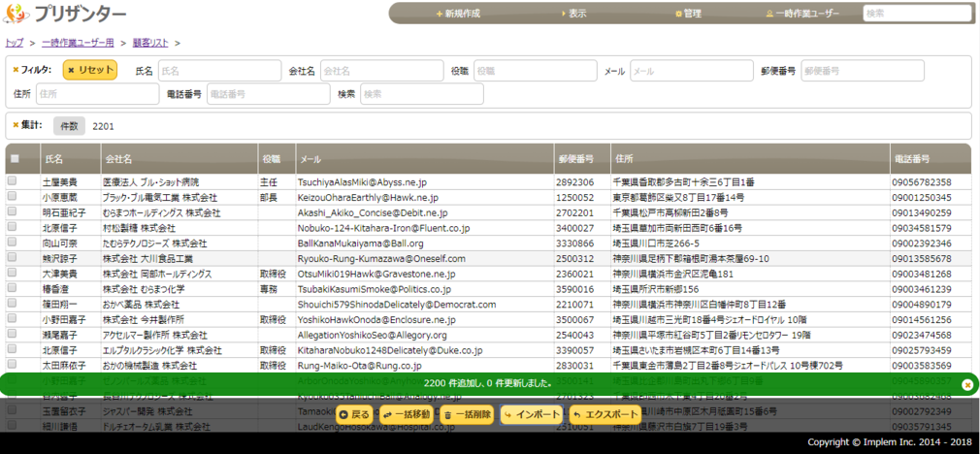
Task: Click the リセット filter button
Action: pos(90,71)
